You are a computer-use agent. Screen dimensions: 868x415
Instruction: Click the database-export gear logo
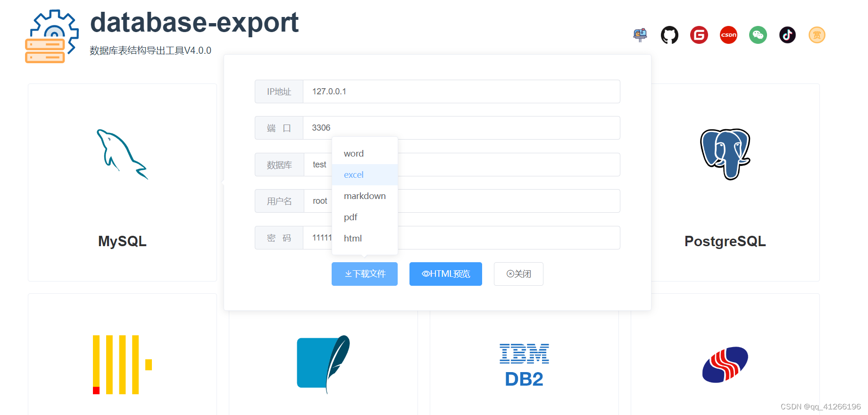click(x=52, y=36)
